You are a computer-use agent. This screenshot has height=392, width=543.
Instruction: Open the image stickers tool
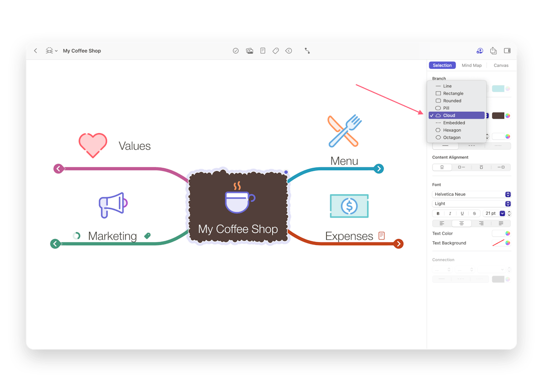[x=249, y=51]
